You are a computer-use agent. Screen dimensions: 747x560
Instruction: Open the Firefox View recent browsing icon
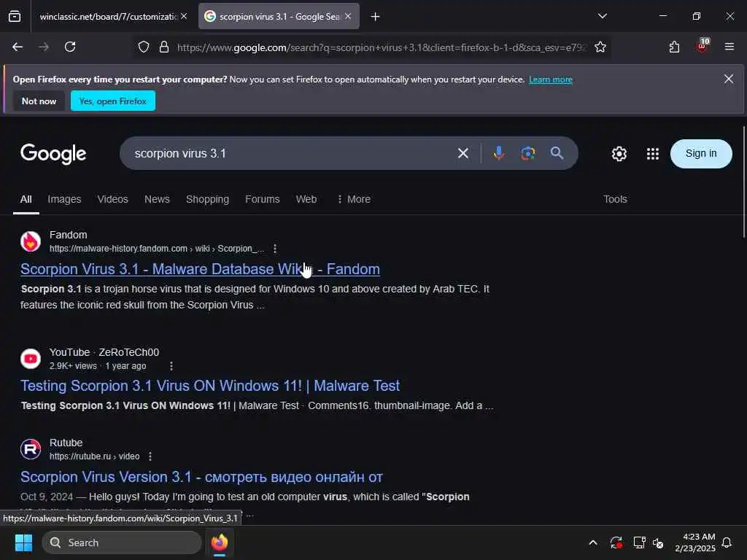[15, 16]
